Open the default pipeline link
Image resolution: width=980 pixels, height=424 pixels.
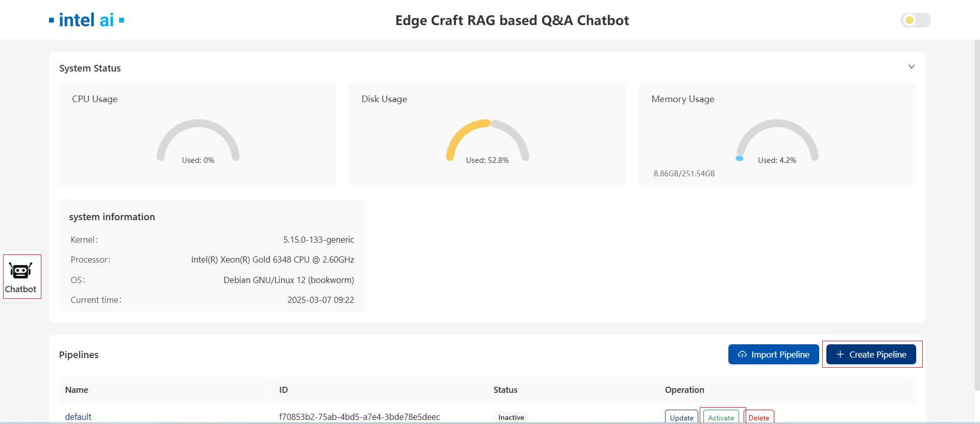(x=78, y=417)
